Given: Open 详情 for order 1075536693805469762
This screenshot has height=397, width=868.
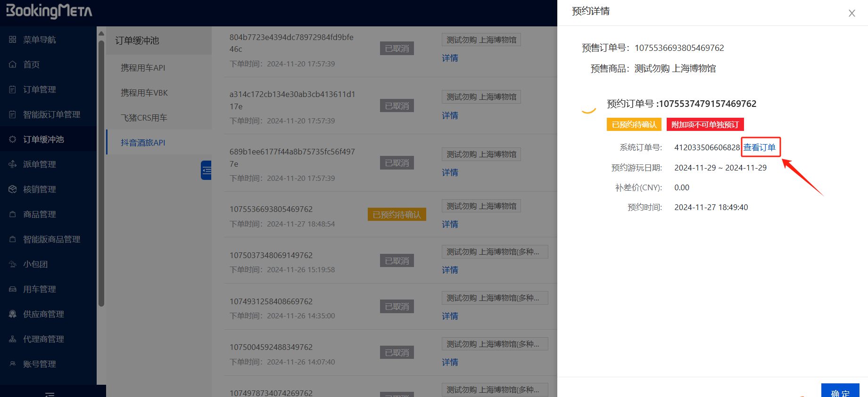Looking at the screenshot, I should tap(450, 224).
